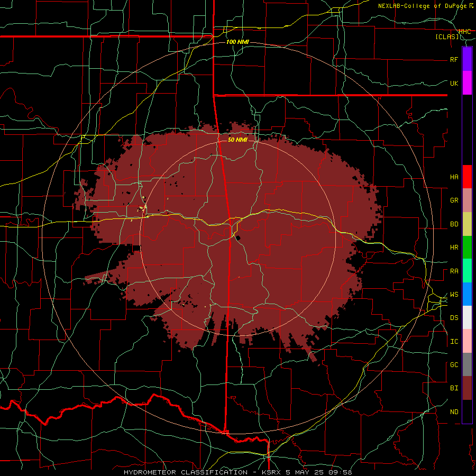Screen dimensions: 476x476
Task: Click the "HHC" product code text
Action: coord(464,32)
